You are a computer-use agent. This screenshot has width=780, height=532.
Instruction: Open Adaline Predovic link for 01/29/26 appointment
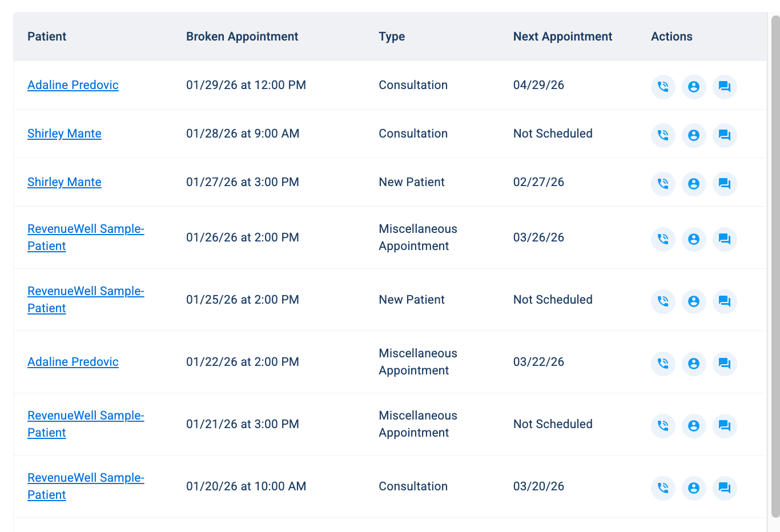(x=73, y=85)
